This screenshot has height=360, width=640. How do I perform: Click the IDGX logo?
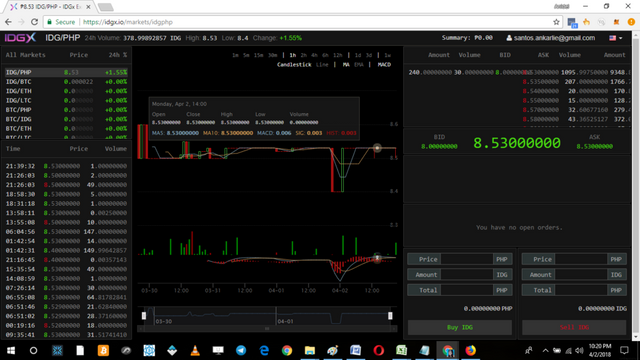point(20,38)
